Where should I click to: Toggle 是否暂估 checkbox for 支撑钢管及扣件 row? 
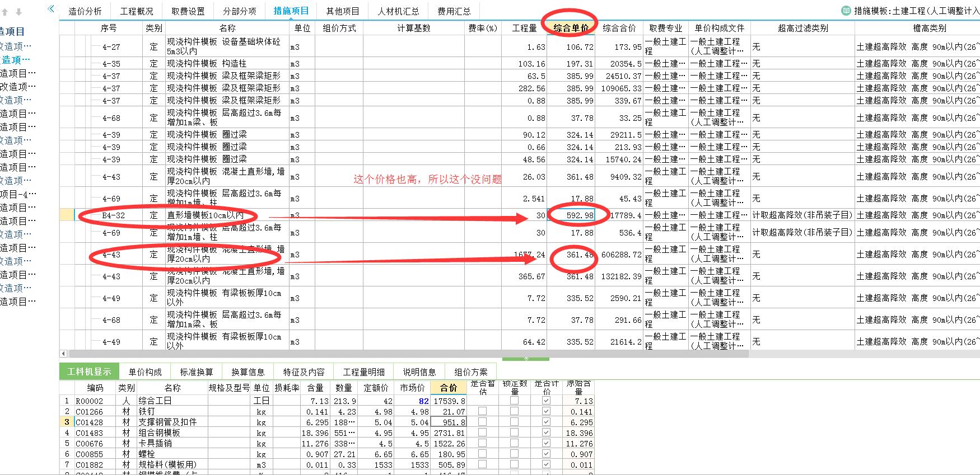[x=482, y=422]
